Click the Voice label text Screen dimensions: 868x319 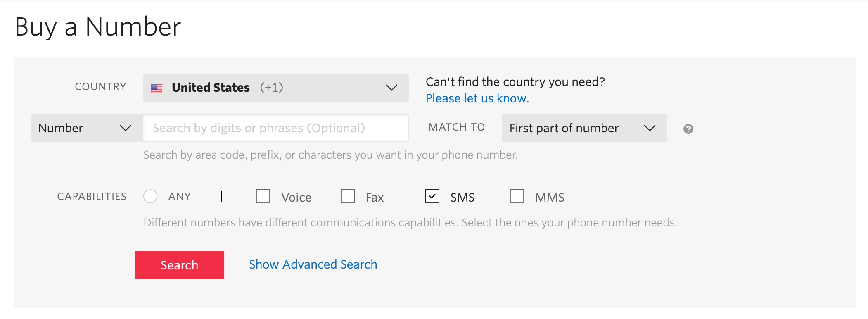click(296, 198)
